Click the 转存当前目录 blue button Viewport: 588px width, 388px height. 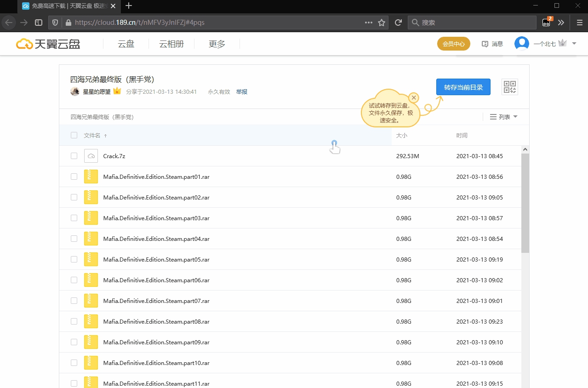463,86
